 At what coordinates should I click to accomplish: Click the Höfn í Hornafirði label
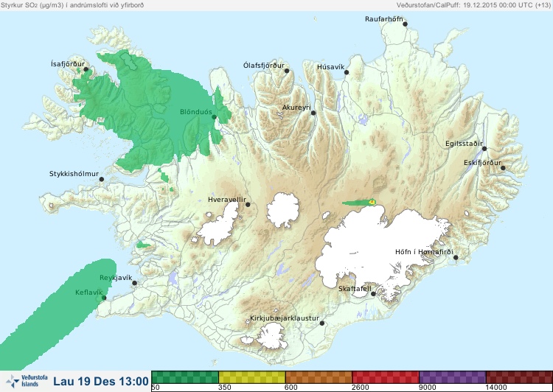[424, 252]
